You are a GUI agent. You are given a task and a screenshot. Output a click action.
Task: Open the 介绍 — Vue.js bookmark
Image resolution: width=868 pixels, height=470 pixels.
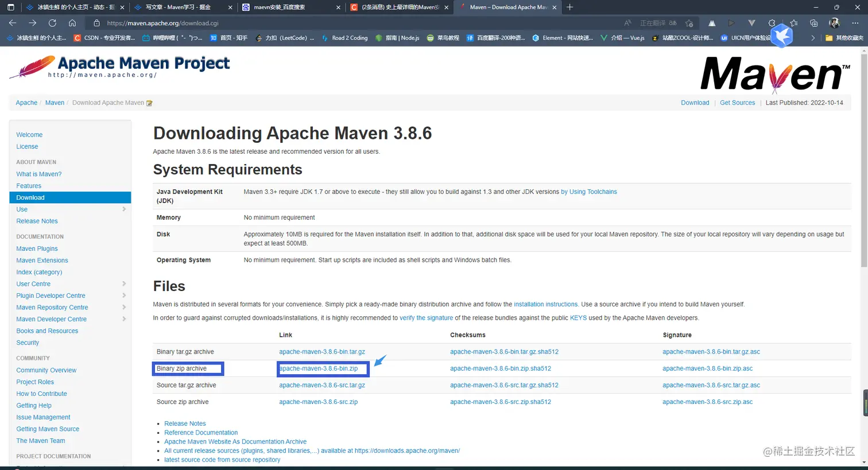coord(622,38)
